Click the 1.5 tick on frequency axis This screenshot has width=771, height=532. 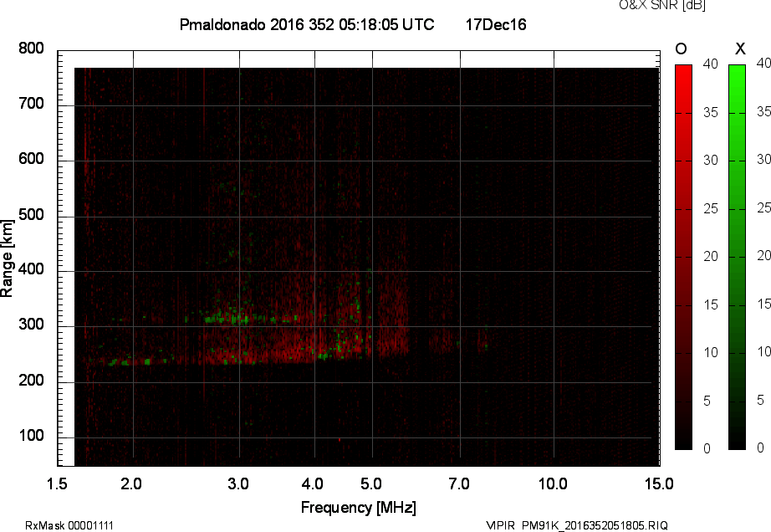click(x=57, y=483)
